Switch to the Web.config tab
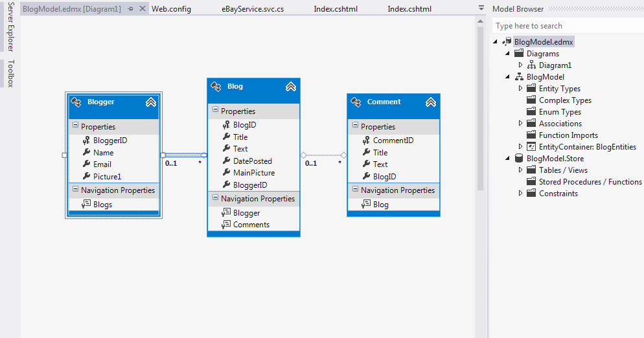Viewport: 644px width, 338px height. coord(171,8)
